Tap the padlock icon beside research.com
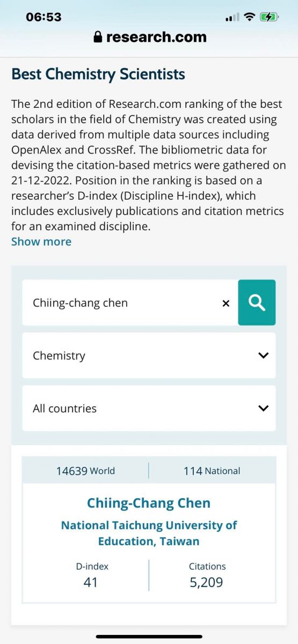The height and width of the screenshot is (644, 298). click(x=98, y=36)
